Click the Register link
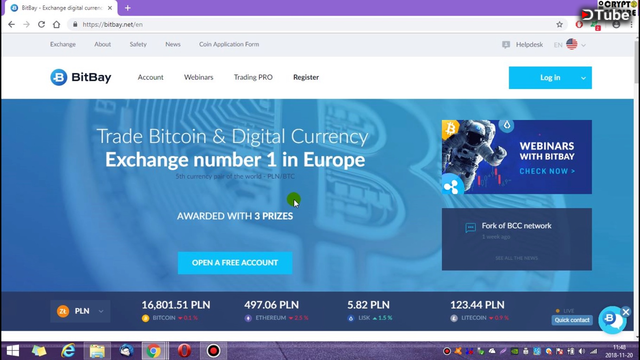 pos(306,77)
